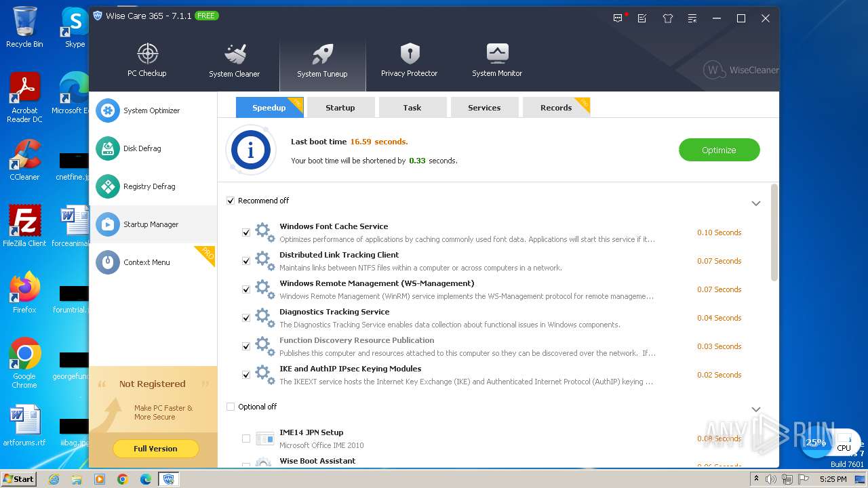
Task: Switch to the Task tab
Action: point(412,107)
